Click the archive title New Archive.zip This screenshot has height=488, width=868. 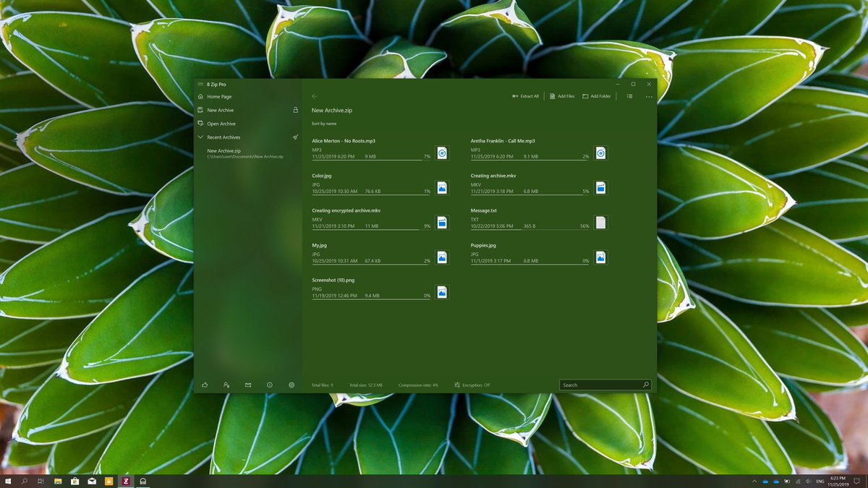[332, 111]
